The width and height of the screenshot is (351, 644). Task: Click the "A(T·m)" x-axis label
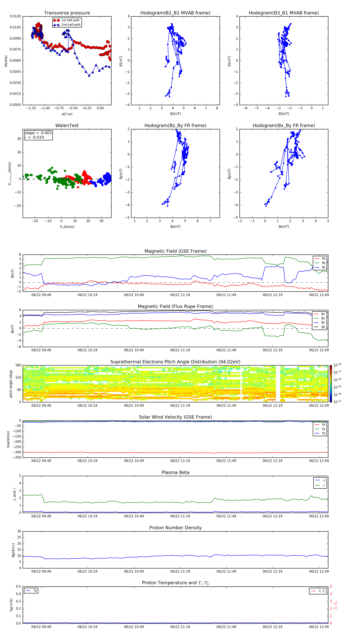pyautogui.click(x=67, y=114)
